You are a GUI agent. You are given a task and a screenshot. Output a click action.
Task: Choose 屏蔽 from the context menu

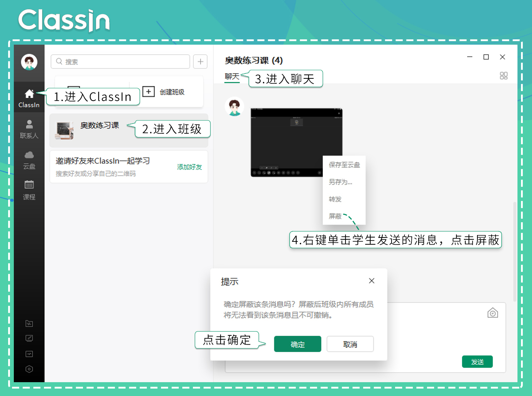[335, 216]
